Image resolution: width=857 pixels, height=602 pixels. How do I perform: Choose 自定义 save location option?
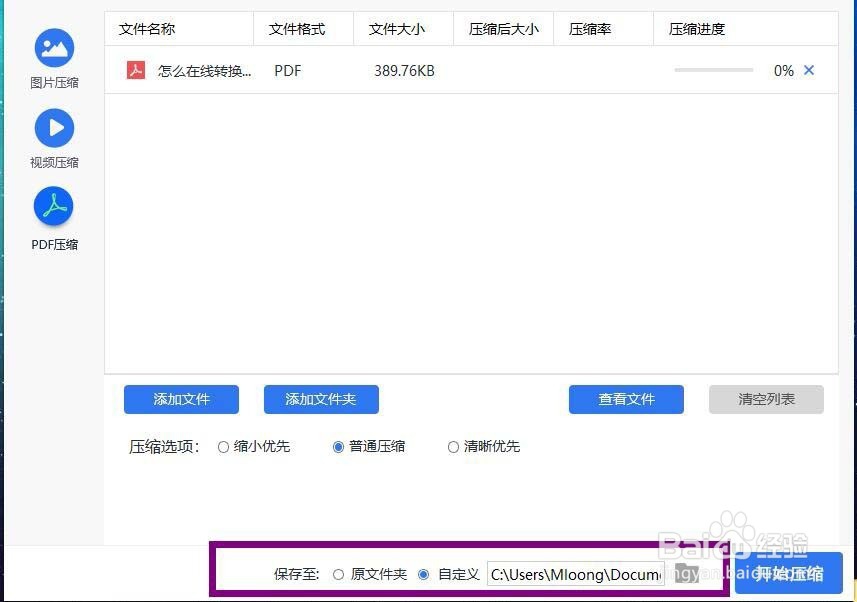point(423,575)
